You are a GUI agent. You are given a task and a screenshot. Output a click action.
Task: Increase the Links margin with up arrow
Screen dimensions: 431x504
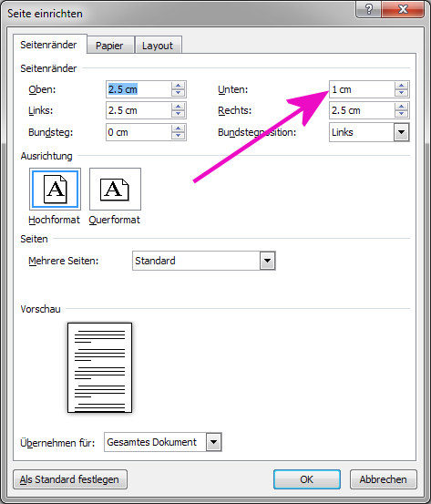pyautogui.click(x=178, y=107)
